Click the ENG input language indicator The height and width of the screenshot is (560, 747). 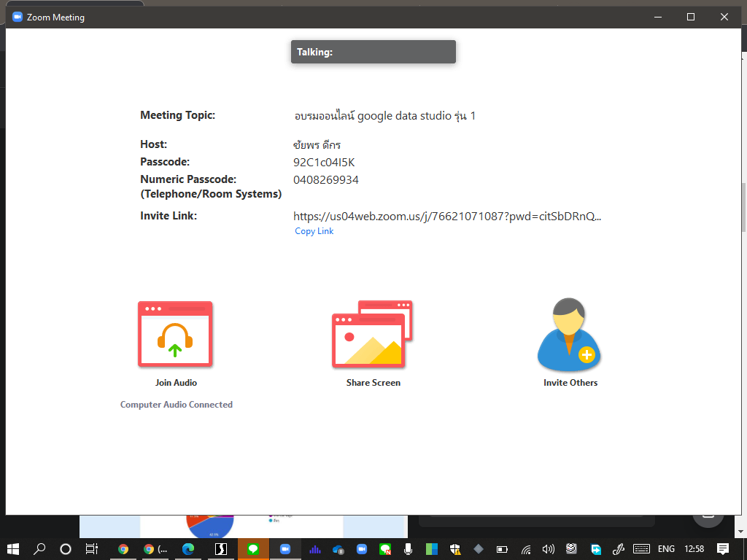(666, 549)
